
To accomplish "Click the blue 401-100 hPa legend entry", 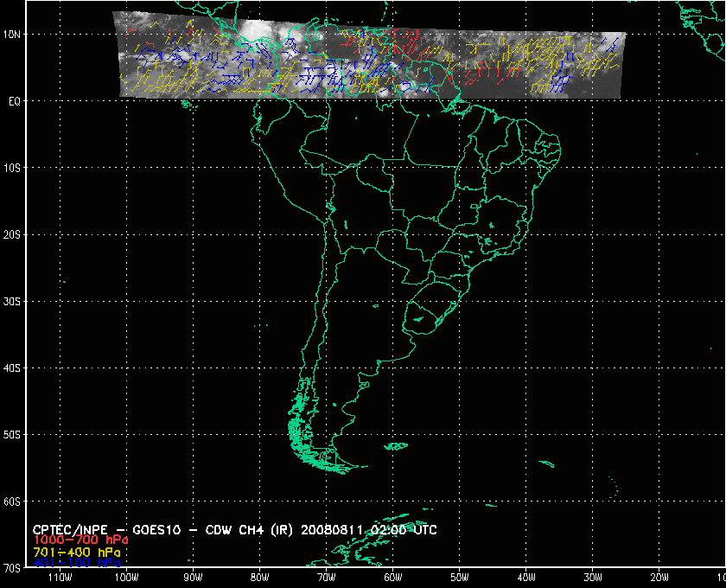I will tap(76, 563).
